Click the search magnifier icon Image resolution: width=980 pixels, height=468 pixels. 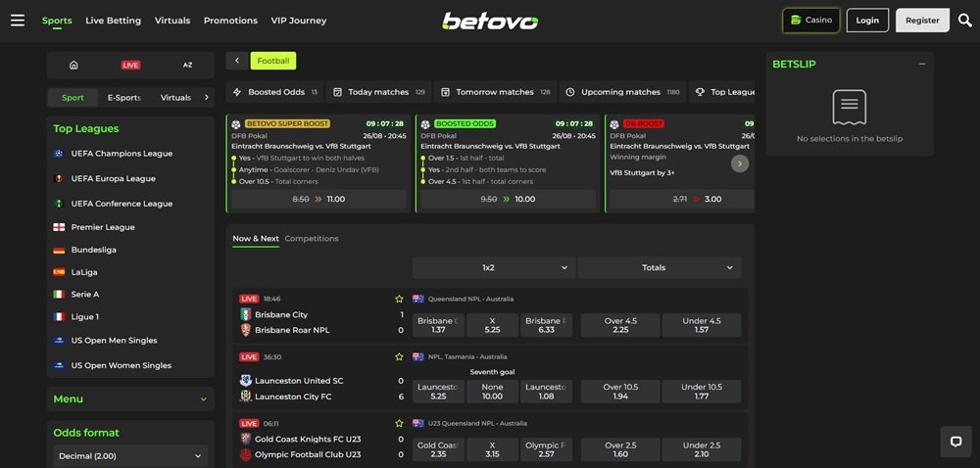point(965,21)
